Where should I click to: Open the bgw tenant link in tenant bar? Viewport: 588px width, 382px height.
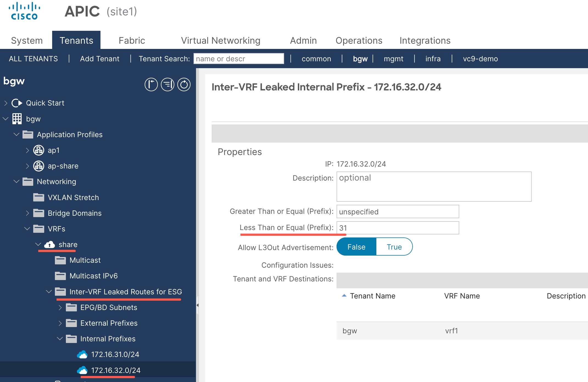click(x=360, y=59)
